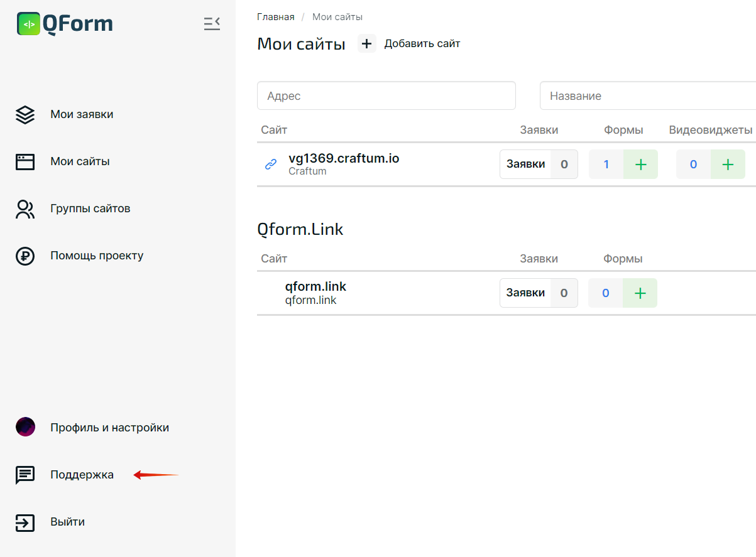Click the Qform.Link section heading

coord(300,229)
